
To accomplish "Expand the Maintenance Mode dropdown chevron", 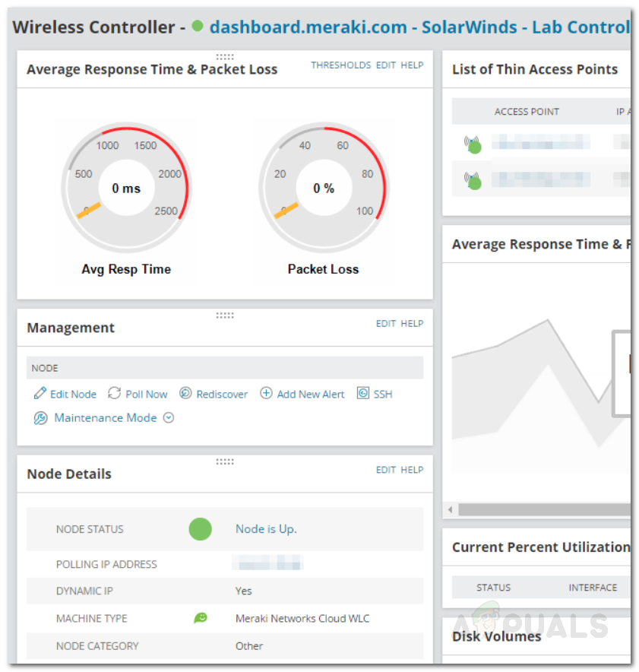I will (168, 418).
